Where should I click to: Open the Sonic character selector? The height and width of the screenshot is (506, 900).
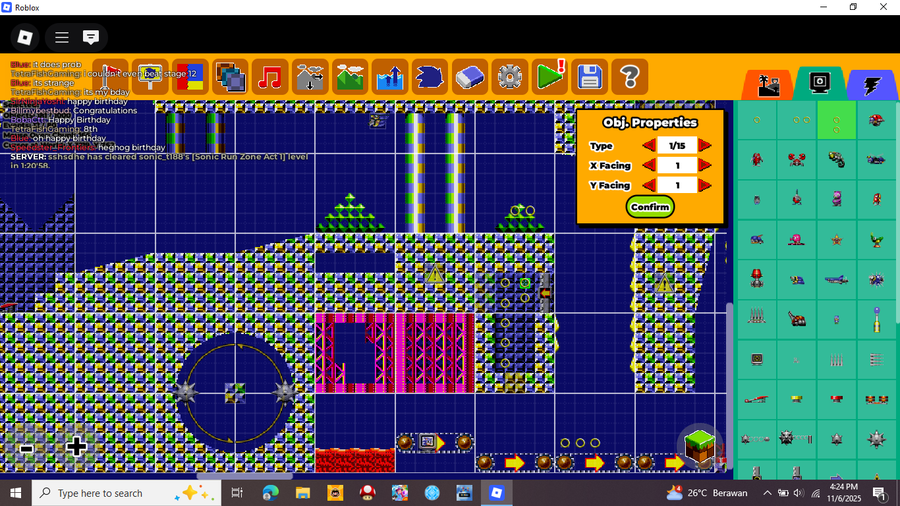[430, 76]
